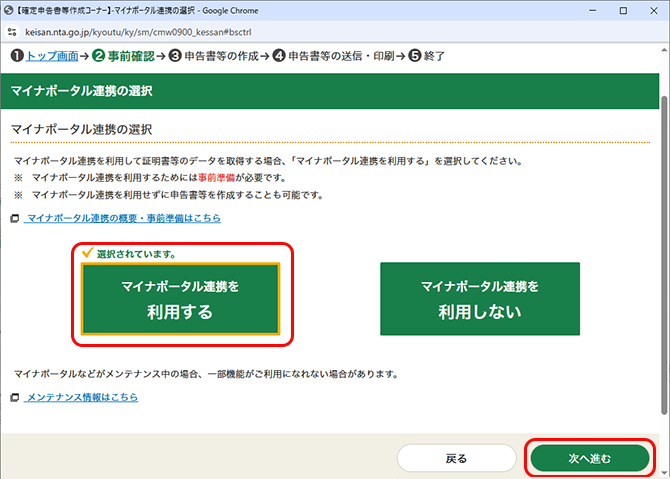Screen dimensions: 670x479
Task: Click red 事前準備 text
Action: click(x=217, y=178)
